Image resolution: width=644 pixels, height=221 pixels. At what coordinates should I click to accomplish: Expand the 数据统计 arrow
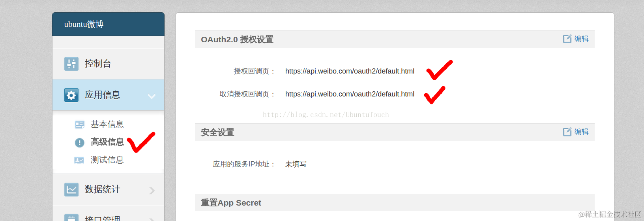[152, 191]
